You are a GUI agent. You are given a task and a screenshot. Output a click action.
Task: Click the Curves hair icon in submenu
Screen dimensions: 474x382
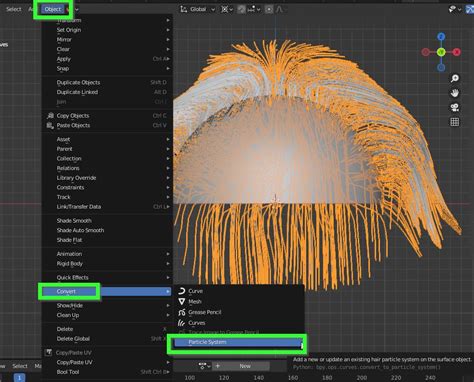pyautogui.click(x=182, y=323)
